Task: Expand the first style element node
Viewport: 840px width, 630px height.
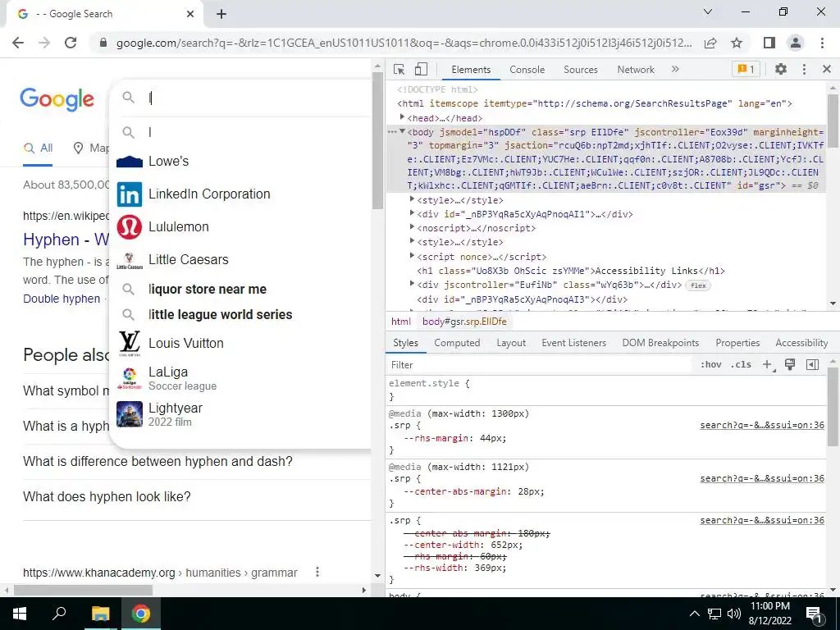Action: 412,200
